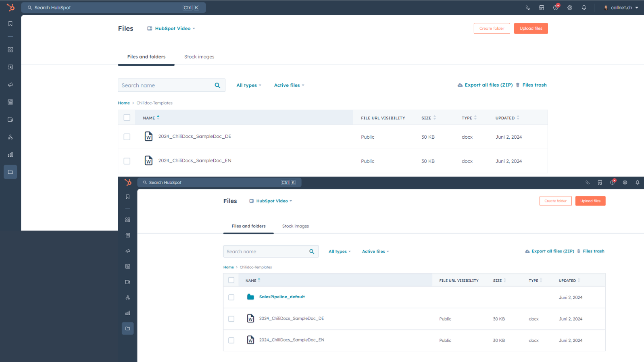Open the Active files filter in the upper window
This screenshot has width=644, height=362.
(289, 85)
